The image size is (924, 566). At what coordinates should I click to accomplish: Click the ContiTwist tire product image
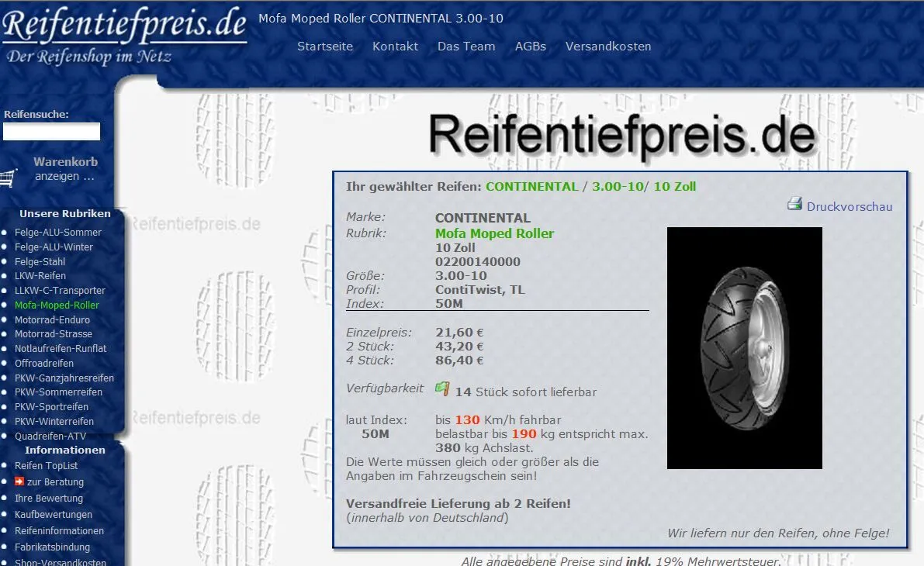744,348
